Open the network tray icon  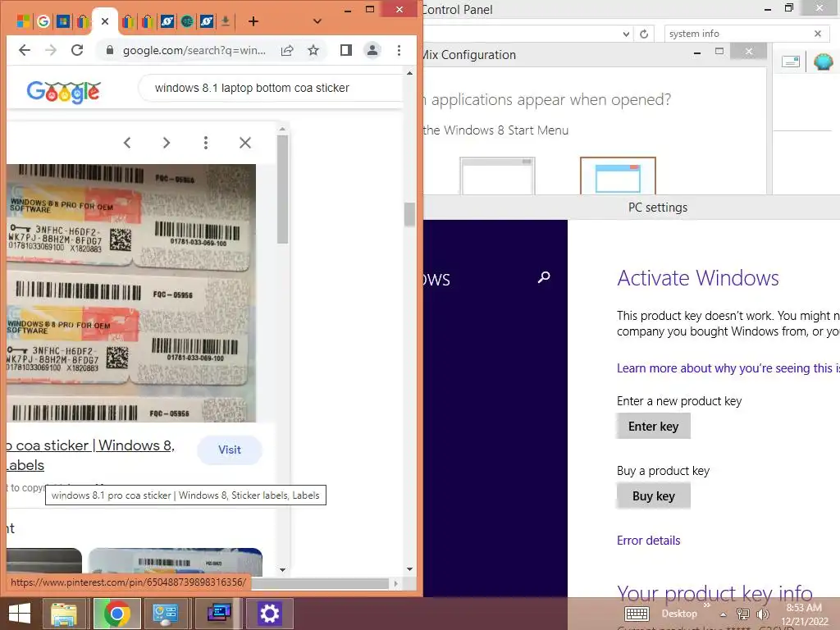[x=743, y=614]
